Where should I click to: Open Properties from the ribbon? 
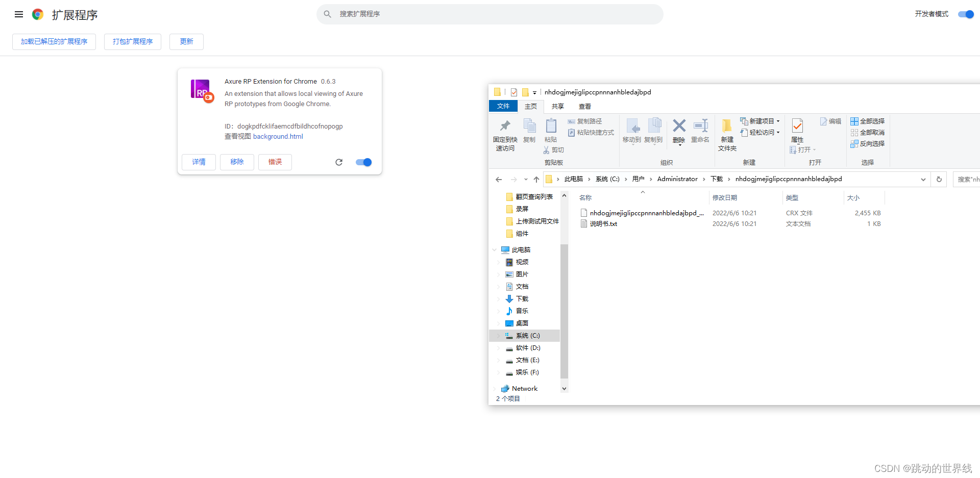(797, 131)
